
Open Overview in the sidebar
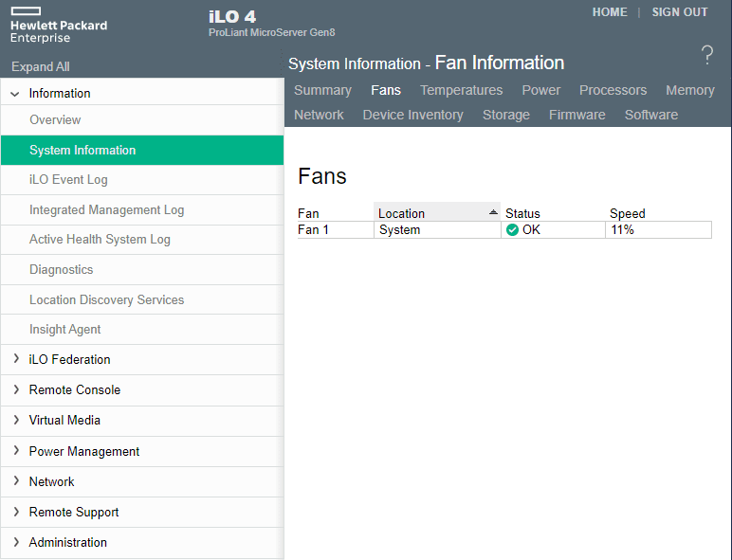[x=142, y=120]
